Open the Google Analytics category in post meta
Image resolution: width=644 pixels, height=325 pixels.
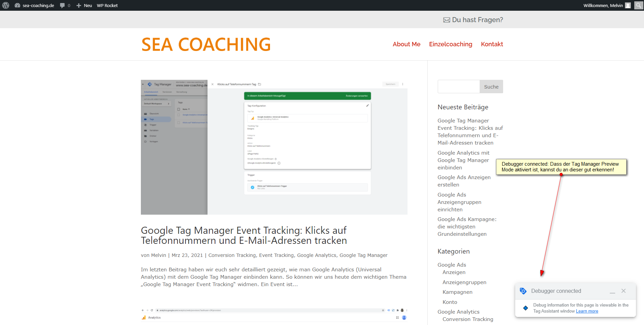317,255
